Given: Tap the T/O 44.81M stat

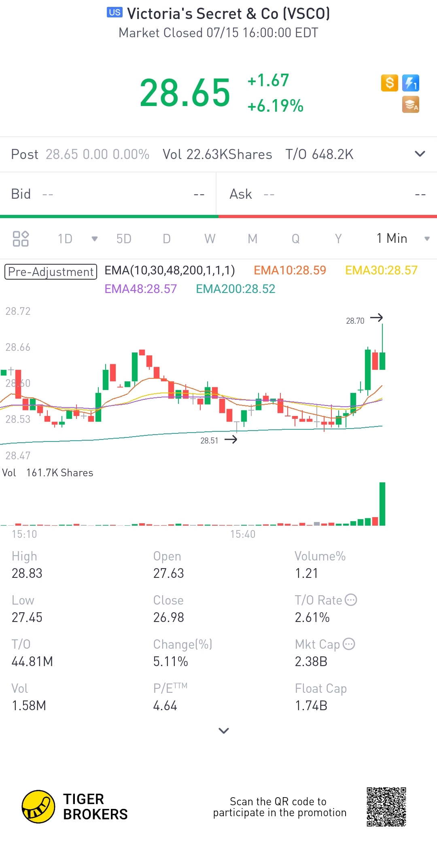Looking at the screenshot, I should click(x=32, y=653).
